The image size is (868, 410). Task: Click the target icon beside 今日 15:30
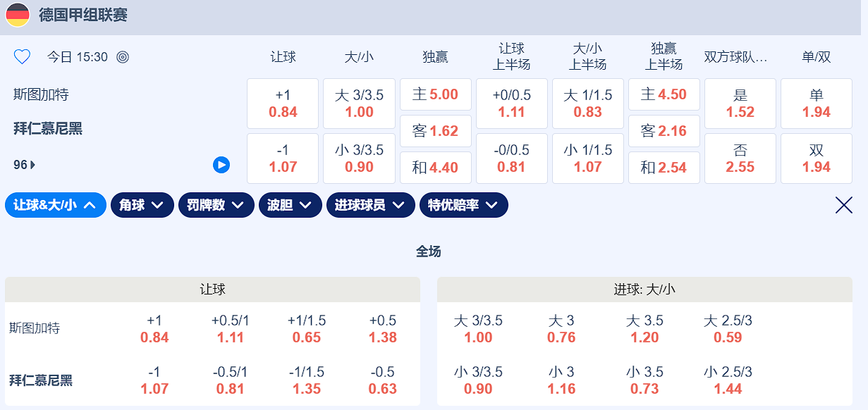click(123, 57)
